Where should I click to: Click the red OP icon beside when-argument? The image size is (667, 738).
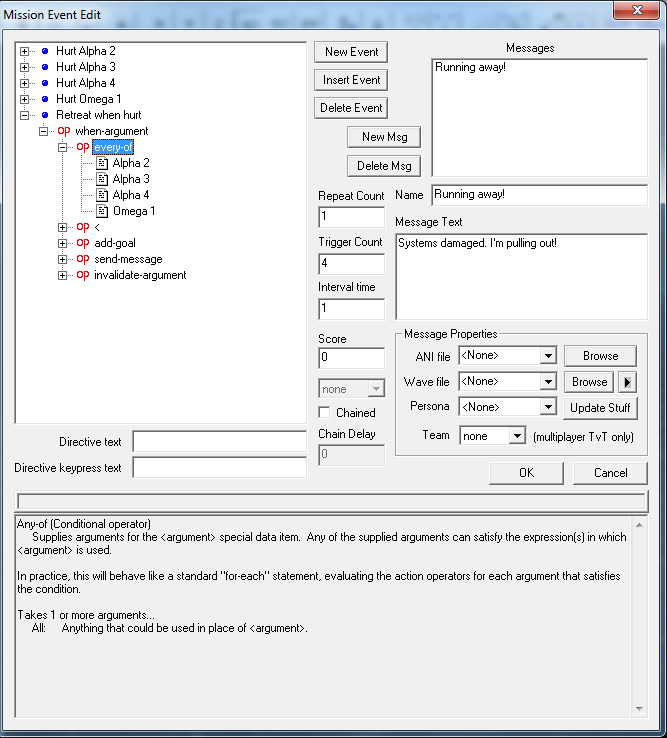63,131
